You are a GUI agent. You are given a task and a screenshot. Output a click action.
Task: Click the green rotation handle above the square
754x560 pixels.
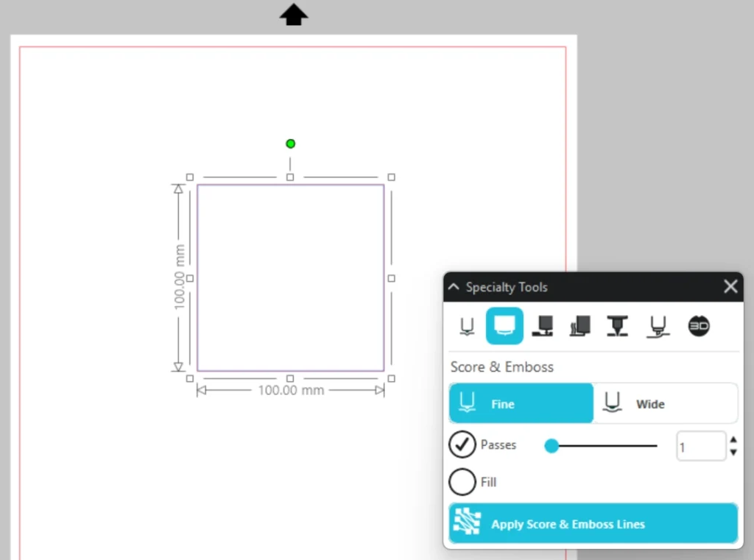[x=290, y=143]
